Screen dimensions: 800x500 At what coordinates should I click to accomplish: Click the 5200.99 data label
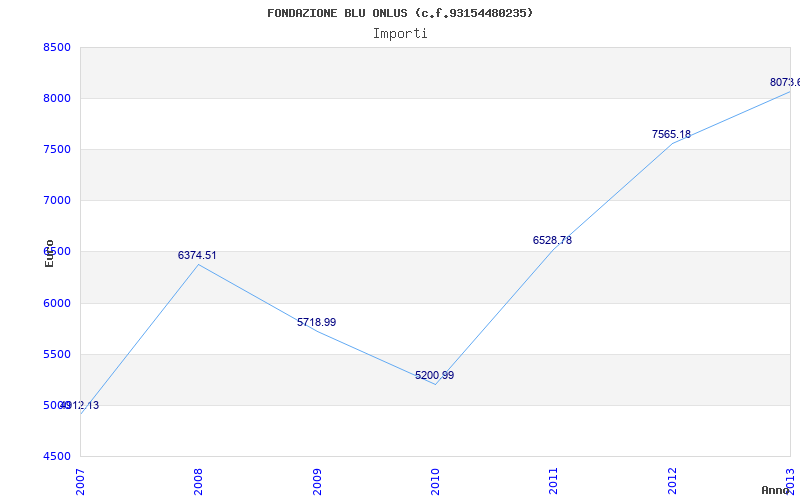[434, 376]
